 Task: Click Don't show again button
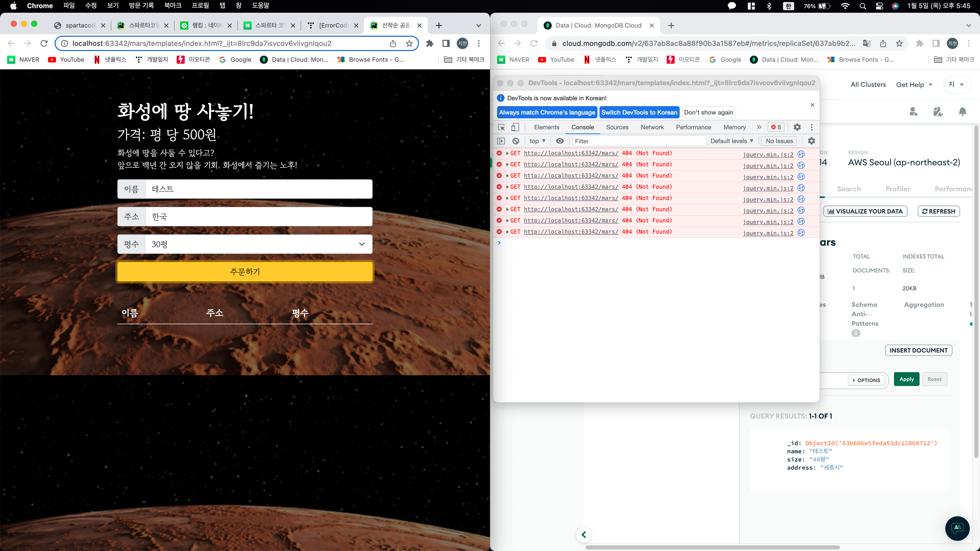click(708, 112)
